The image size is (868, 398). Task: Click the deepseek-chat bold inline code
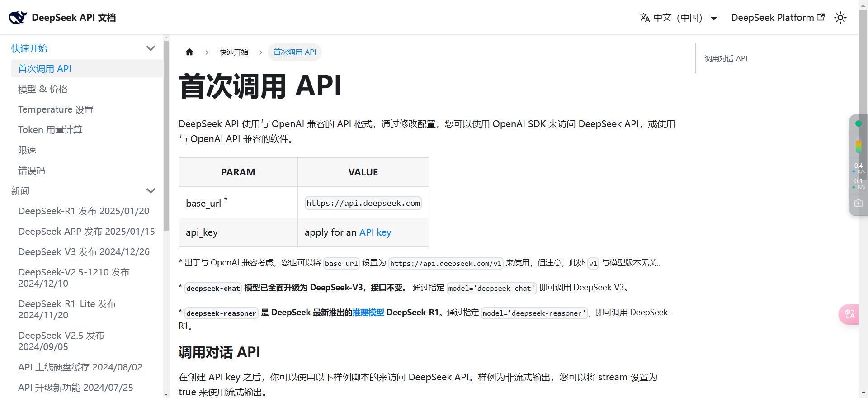213,288
